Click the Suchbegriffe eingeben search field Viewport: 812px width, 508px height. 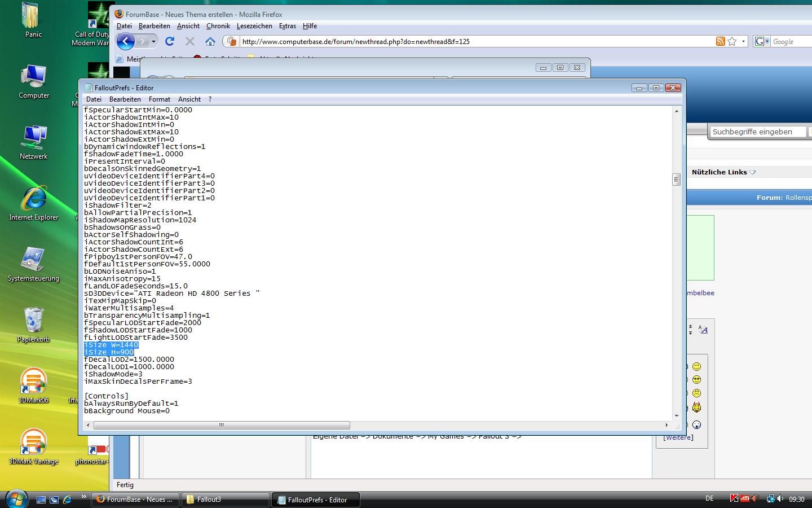click(x=758, y=132)
